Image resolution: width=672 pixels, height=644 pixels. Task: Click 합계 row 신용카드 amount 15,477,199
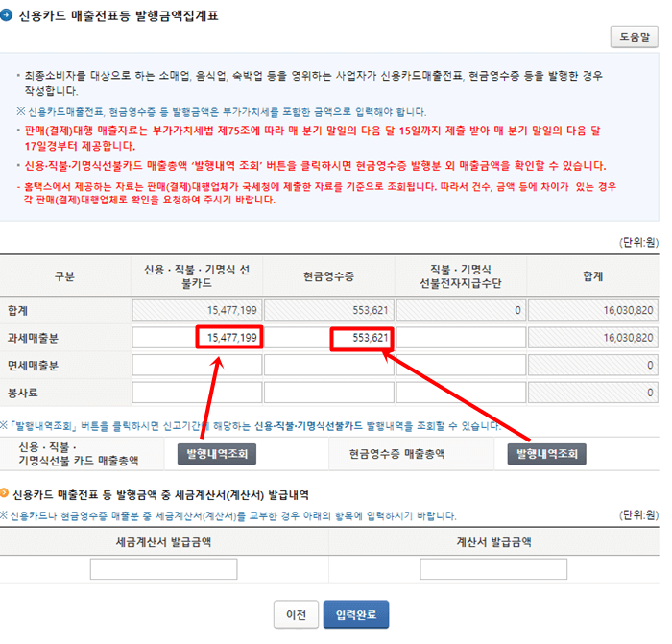tap(197, 310)
